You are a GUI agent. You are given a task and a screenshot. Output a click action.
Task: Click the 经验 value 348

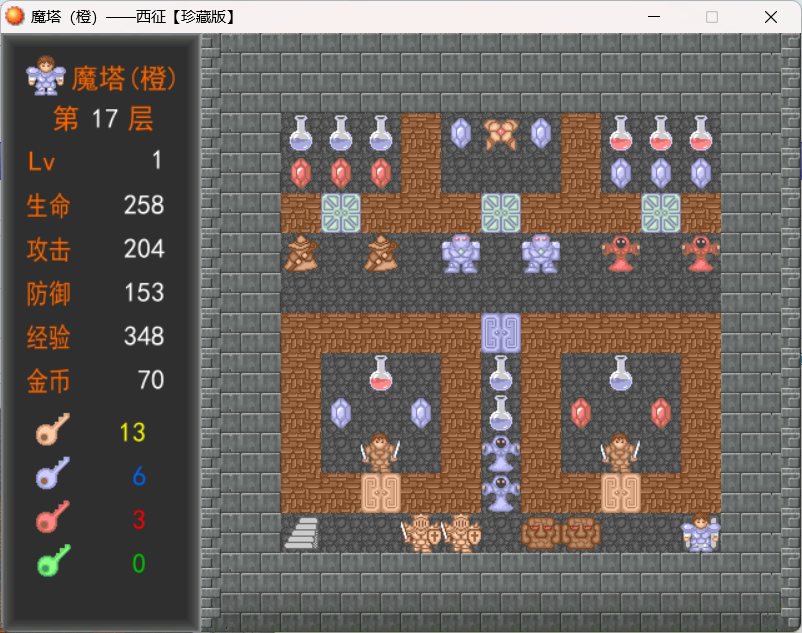click(x=144, y=336)
